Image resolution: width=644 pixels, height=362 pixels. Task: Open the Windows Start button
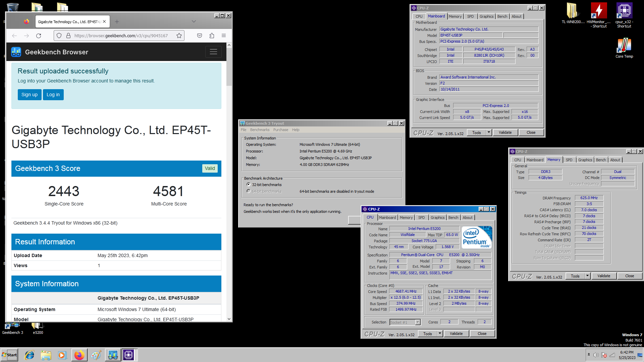click(9, 355)
